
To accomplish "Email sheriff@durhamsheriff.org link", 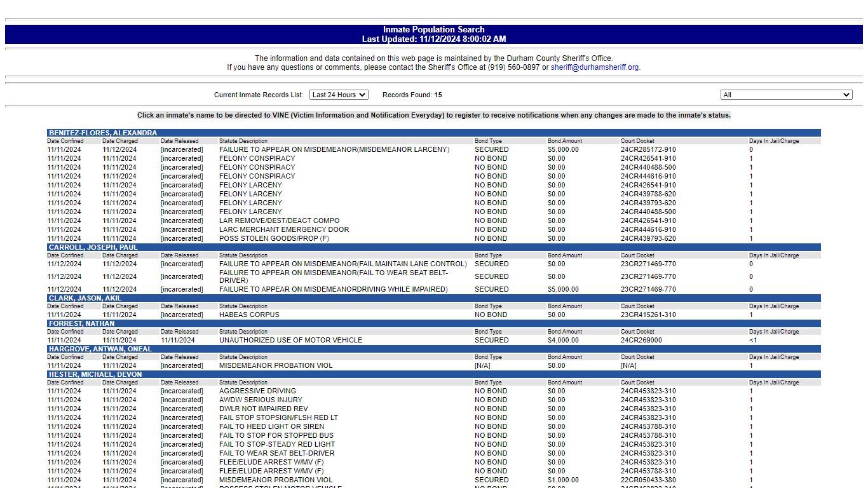I will click(595, 67).
